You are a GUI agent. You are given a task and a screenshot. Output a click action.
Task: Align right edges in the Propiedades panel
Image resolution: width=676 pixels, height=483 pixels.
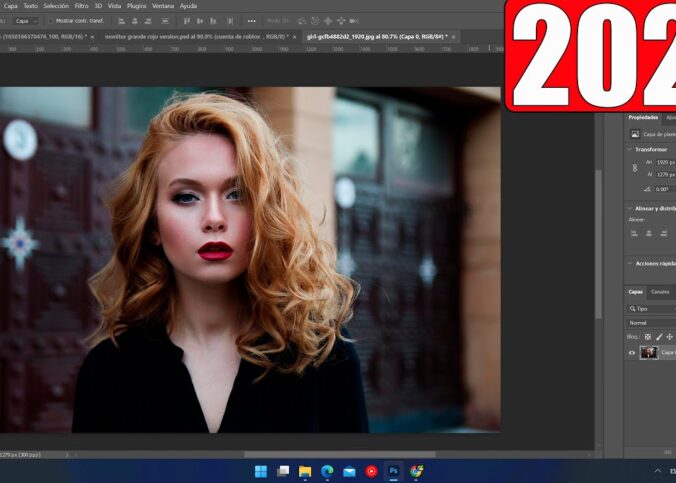663,233
